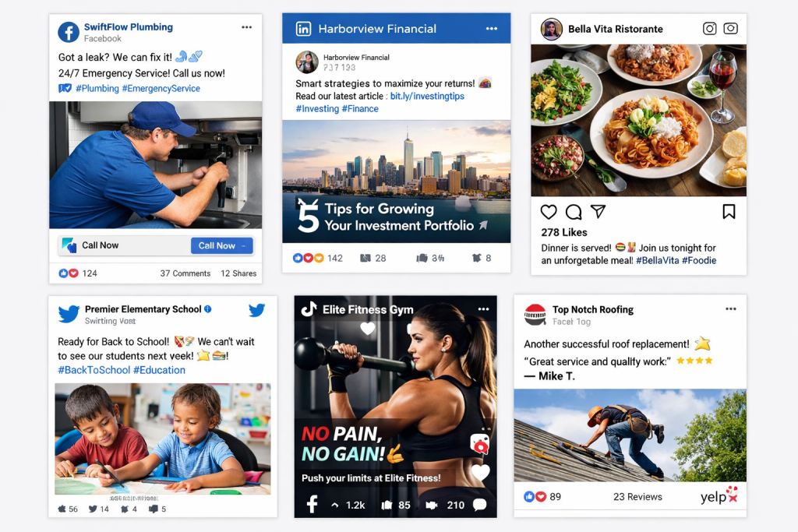Open the Top Notch Roofing options menu
Viewport: 798px width, 532px height.
coord(731,308)
